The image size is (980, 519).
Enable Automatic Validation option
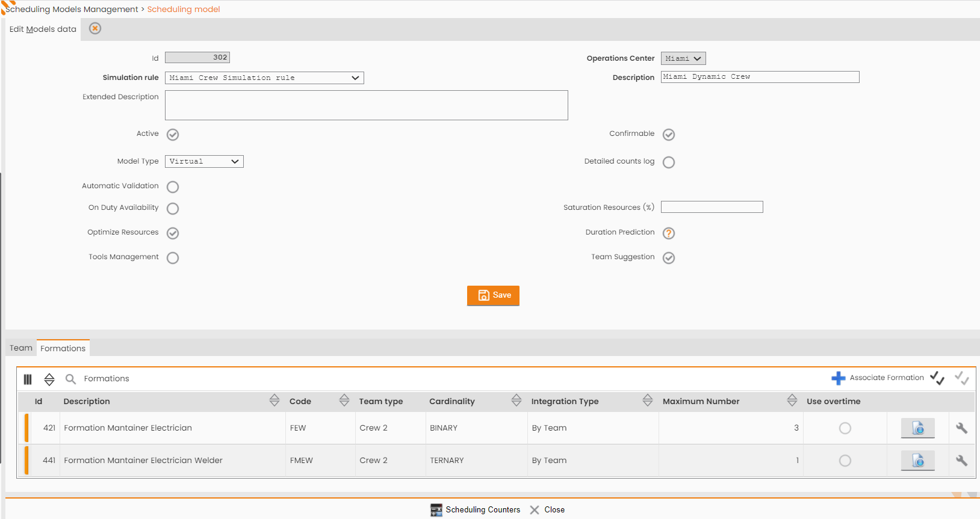click(173, 186)
